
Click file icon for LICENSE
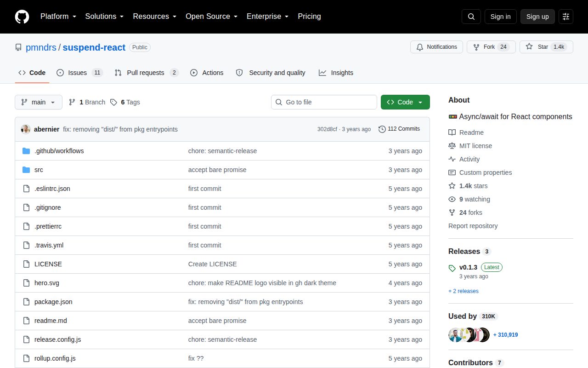26,264
